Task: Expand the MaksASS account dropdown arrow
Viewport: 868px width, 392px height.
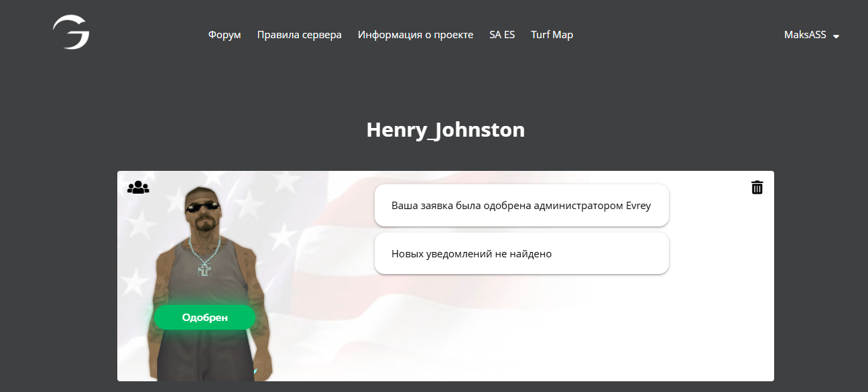Action: (x=836, y=36)
